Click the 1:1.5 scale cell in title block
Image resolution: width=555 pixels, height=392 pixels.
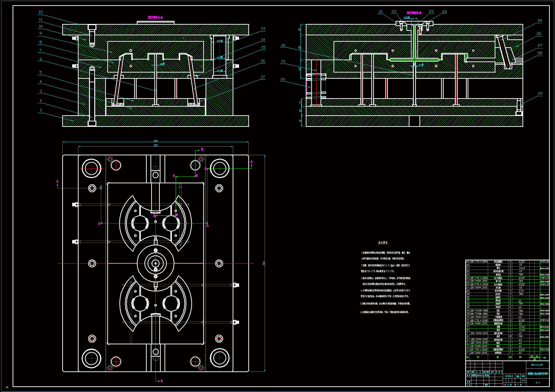coord(523,380)
